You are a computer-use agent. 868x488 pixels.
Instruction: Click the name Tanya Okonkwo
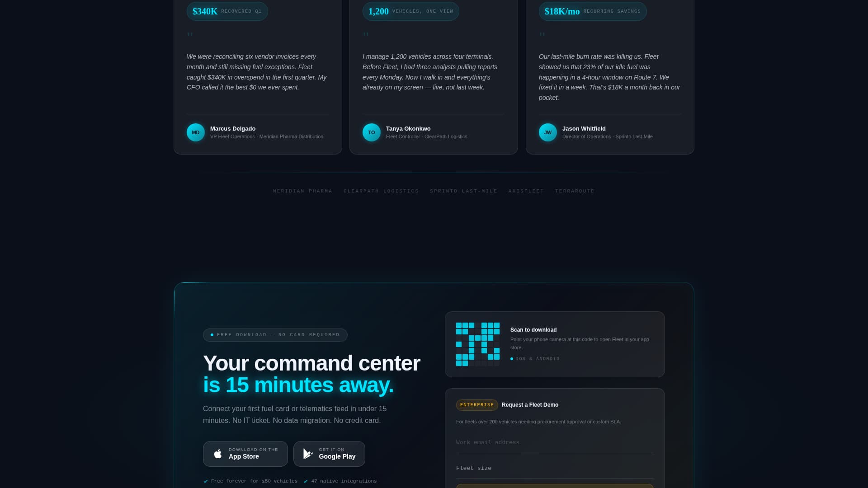pos(408,129)
